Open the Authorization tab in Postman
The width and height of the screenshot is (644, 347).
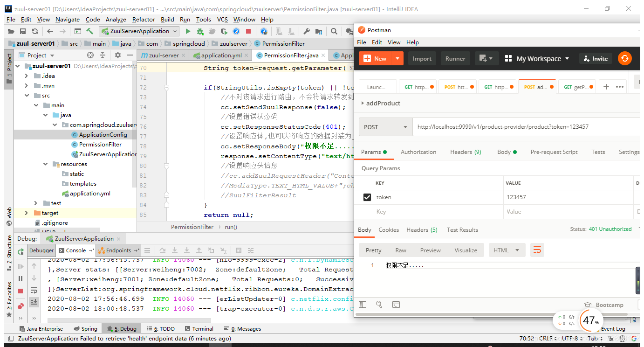[418, 152]
